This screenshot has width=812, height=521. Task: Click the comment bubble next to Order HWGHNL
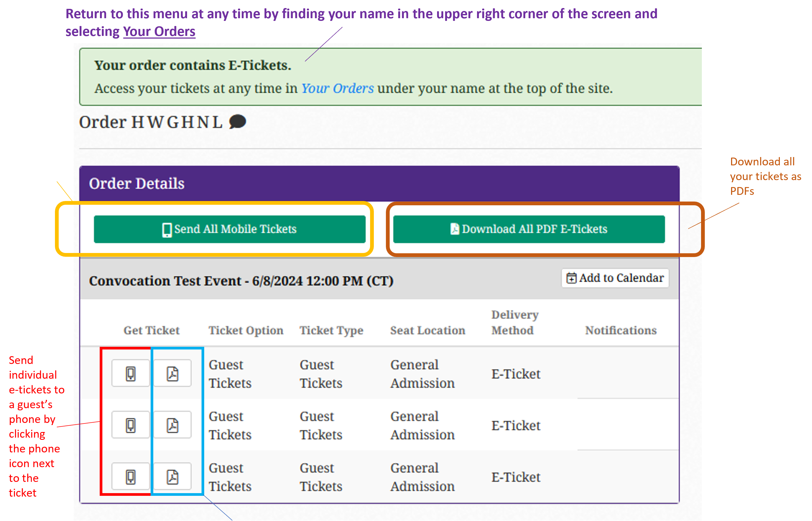pos(238,122)
